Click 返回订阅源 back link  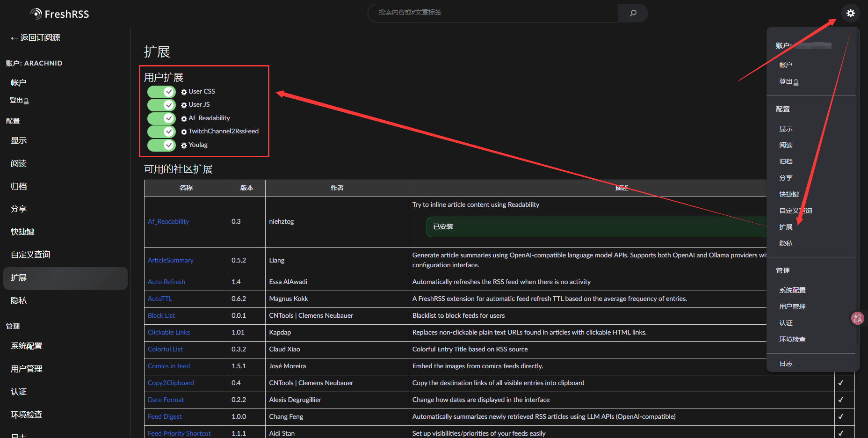(36, 38)
